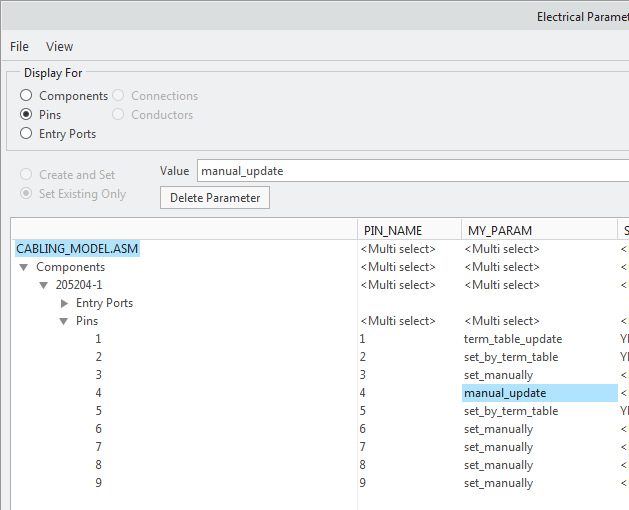Image resolution: width=629 pixels, height=510 pixels.
Task: Select pin 1 in the tree
Action: [x=98, y=339]
